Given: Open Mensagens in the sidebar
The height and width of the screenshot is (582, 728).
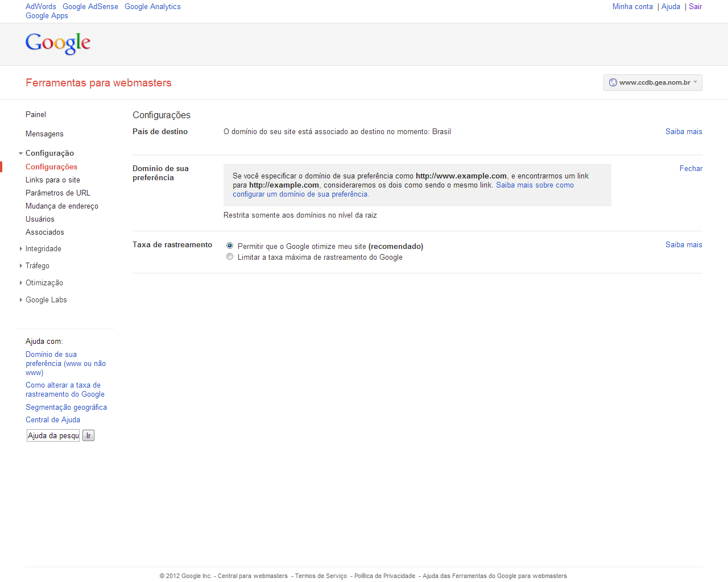Looking at the screenshot, I should [44, 134].
